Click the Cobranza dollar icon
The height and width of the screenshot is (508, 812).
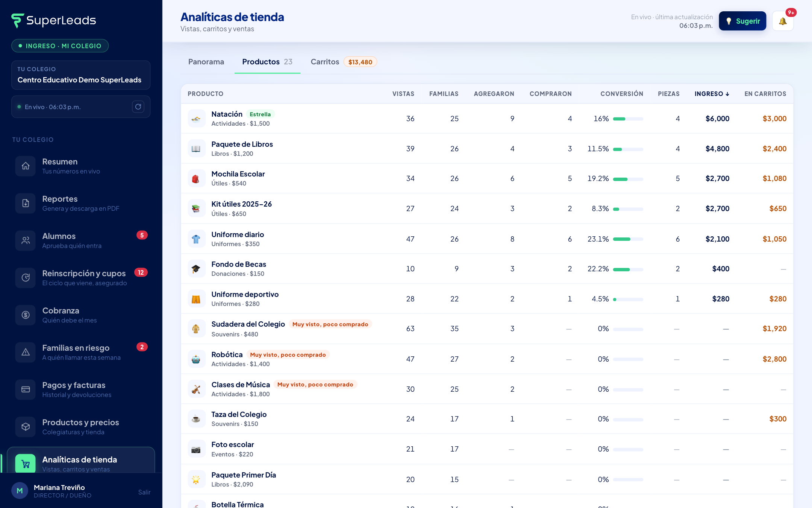coord(26,315)
